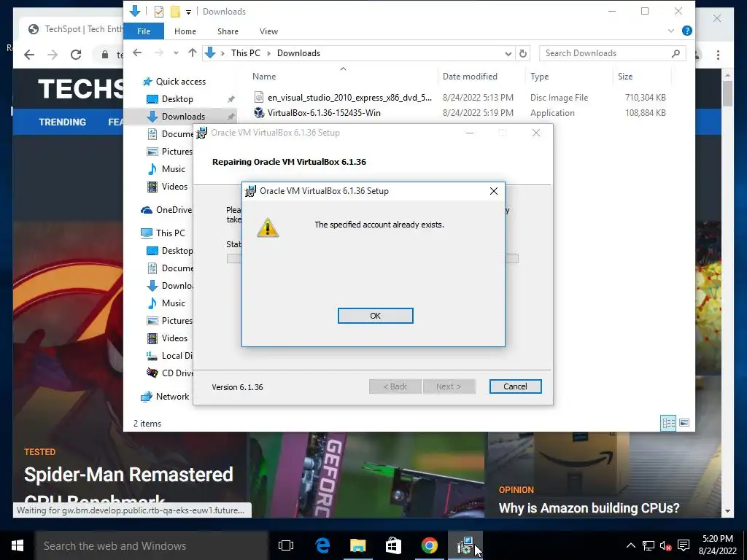Image resolution: width=747 pixels, height=560 pixels.
Task: Open Chrome's three-dot menu
Action: (718, 55)
